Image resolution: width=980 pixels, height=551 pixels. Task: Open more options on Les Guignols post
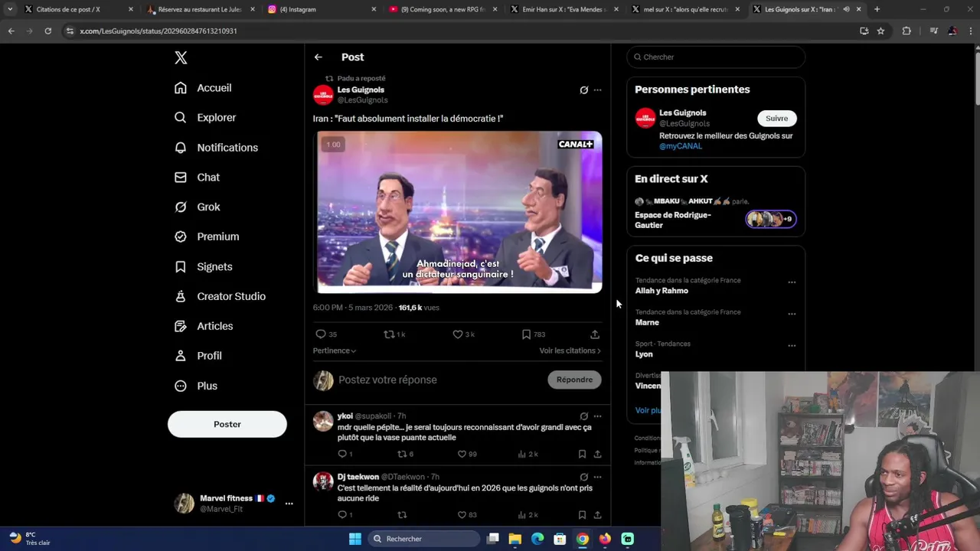(x=598, y=90)
